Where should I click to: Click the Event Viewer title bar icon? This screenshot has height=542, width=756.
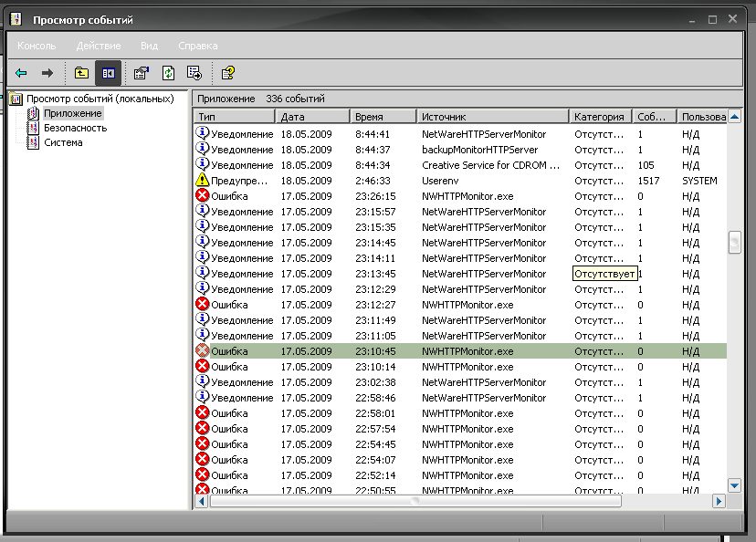(16, 19)
